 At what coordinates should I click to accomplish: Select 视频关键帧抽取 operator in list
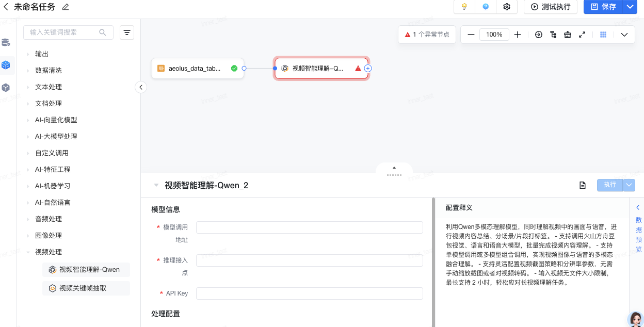(x=83, y=288)
